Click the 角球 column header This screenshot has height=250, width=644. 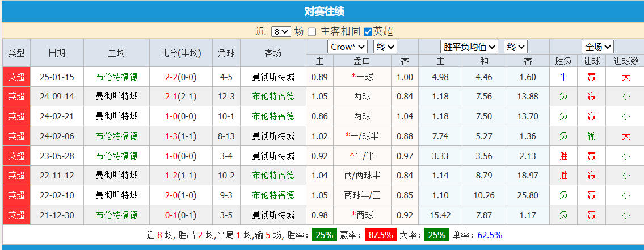[x=226, y=53]
